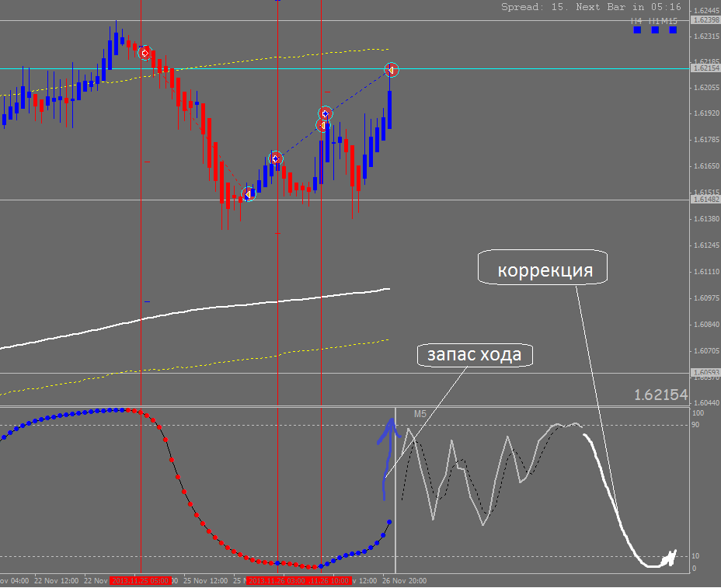Click the Spread and Next Bar info text
This screenshot has width=721, height=588.
click(x=591, y=7)
